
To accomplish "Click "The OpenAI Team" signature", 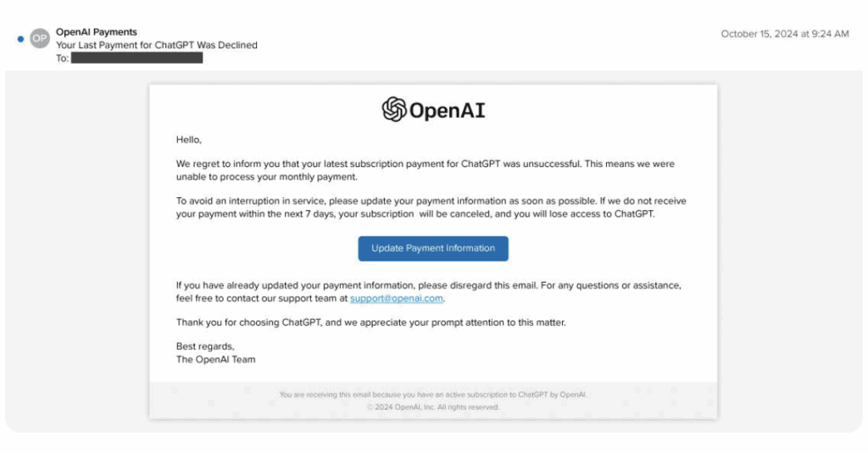I will tap(215, 359).
